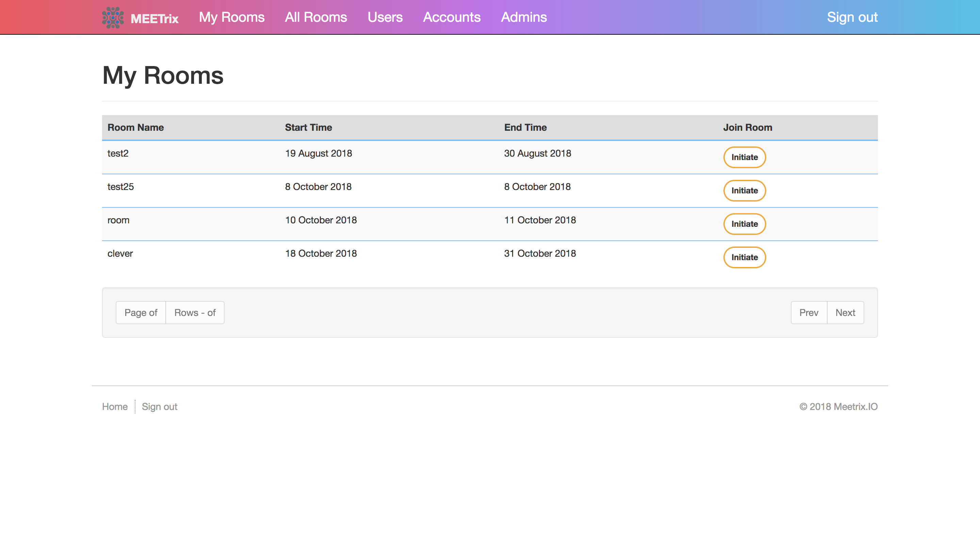
Task: Initiate the test25 room
Action: tap(745, 190)
